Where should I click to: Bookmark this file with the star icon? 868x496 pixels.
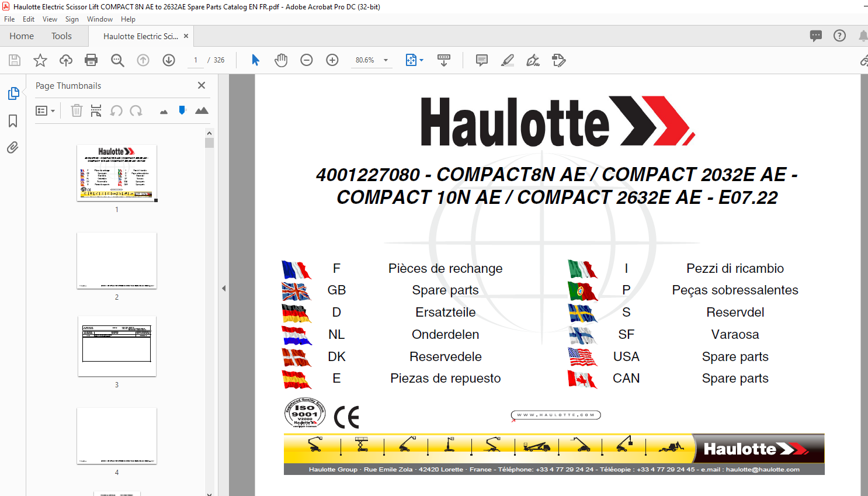(x=40, y=60)
